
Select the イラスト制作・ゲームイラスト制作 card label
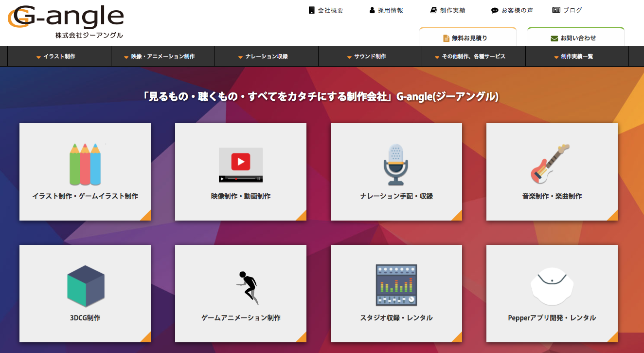point(85,196)
